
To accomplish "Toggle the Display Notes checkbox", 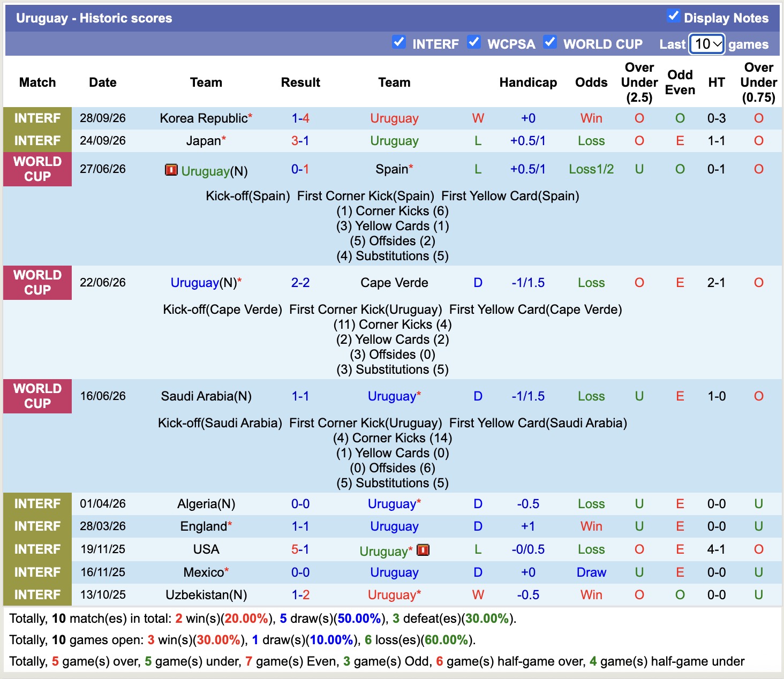I will [x=674, y=16].
